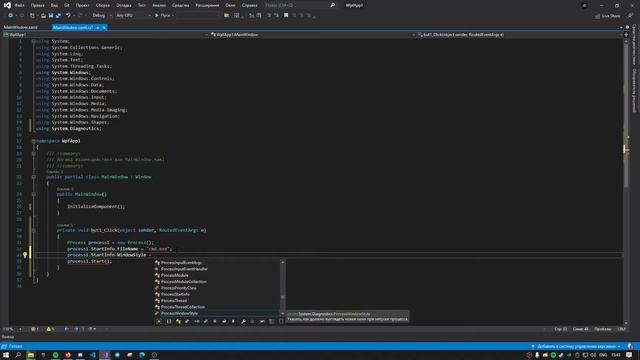Viewport: 640px width, 360px height.
Task: Open the Расширения menu
Action: 207,5
